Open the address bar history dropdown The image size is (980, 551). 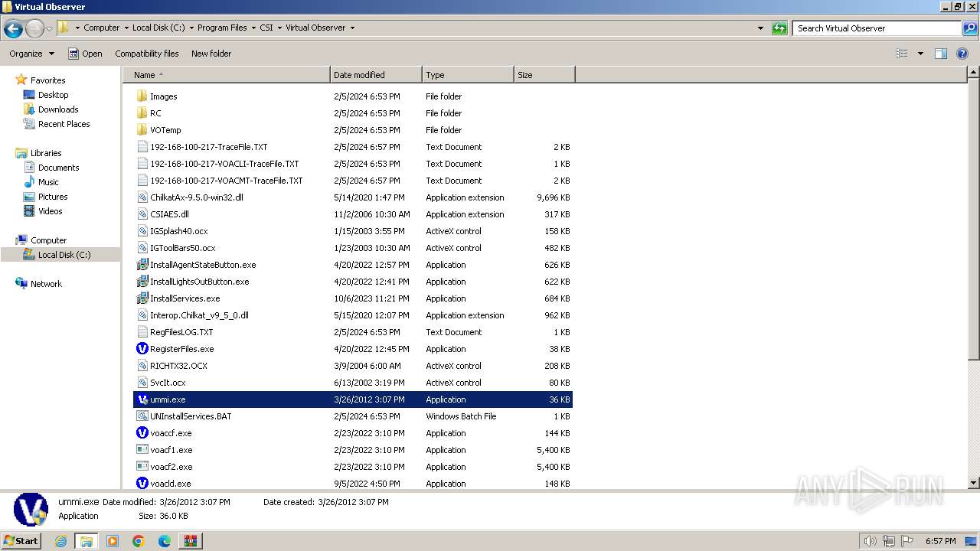click(x=760, y=28)
